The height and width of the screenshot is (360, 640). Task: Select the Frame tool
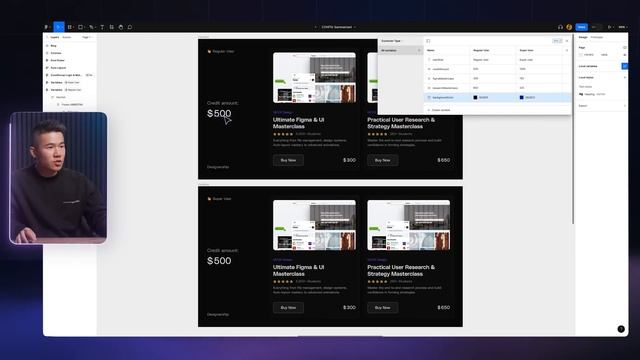(70, 27)
